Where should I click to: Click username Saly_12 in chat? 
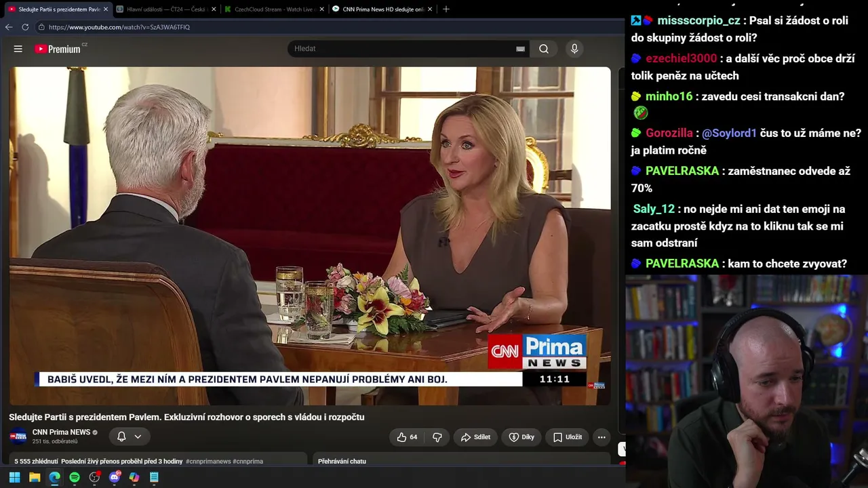point(654,209)
